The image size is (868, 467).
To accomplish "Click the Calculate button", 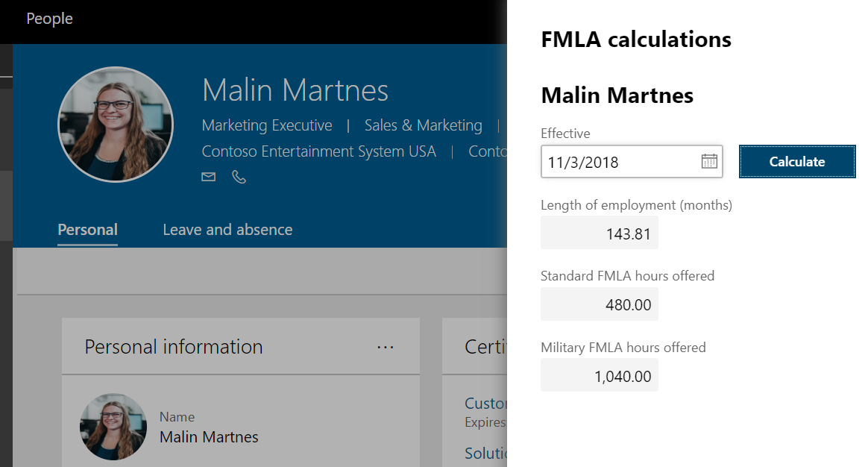I will [796, 161].
